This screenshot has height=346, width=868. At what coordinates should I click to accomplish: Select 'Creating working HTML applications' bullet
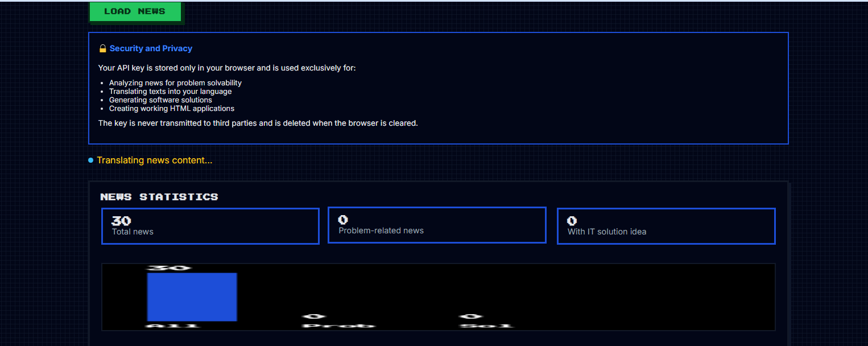(x=172, y=108)
